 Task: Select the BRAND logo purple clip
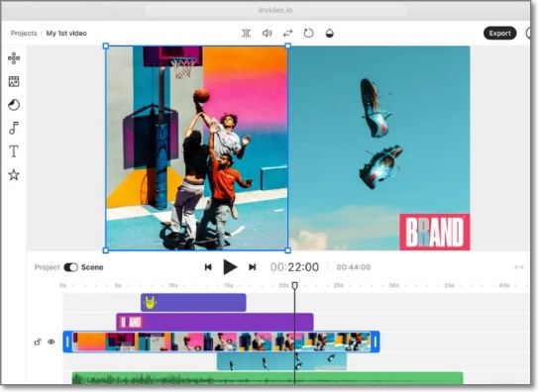[215, 322]
